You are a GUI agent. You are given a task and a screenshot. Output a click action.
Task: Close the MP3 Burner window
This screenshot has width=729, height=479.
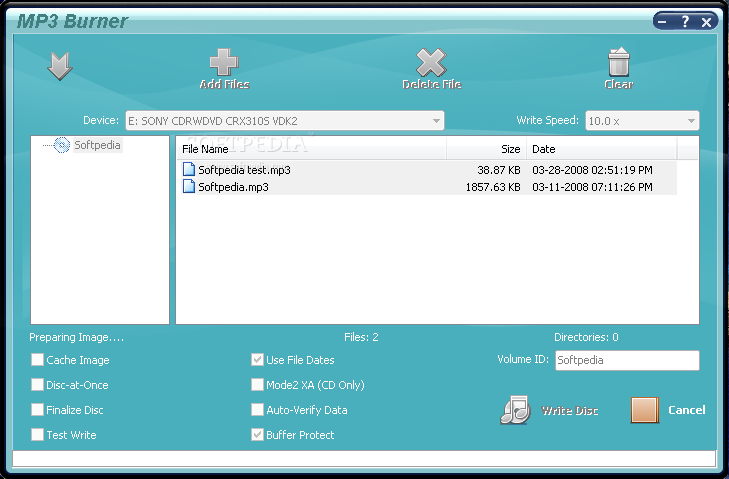pyautogui.click(x=706, y=22)
